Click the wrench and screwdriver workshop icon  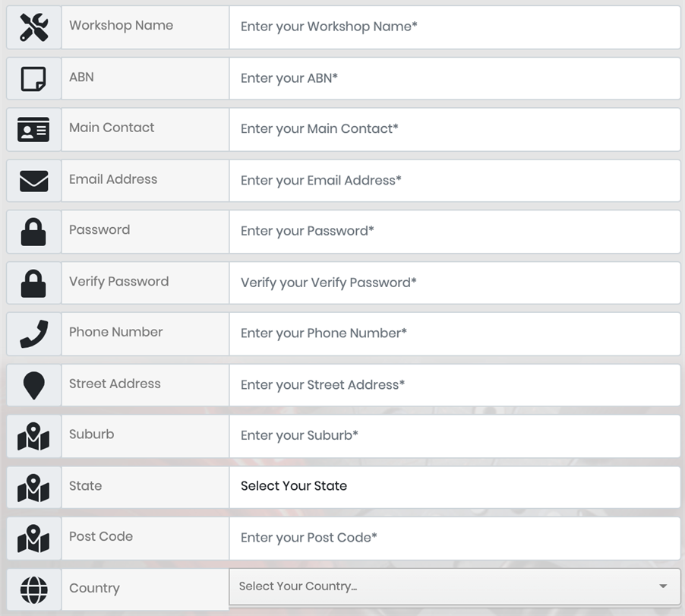[x=34, y=27]
